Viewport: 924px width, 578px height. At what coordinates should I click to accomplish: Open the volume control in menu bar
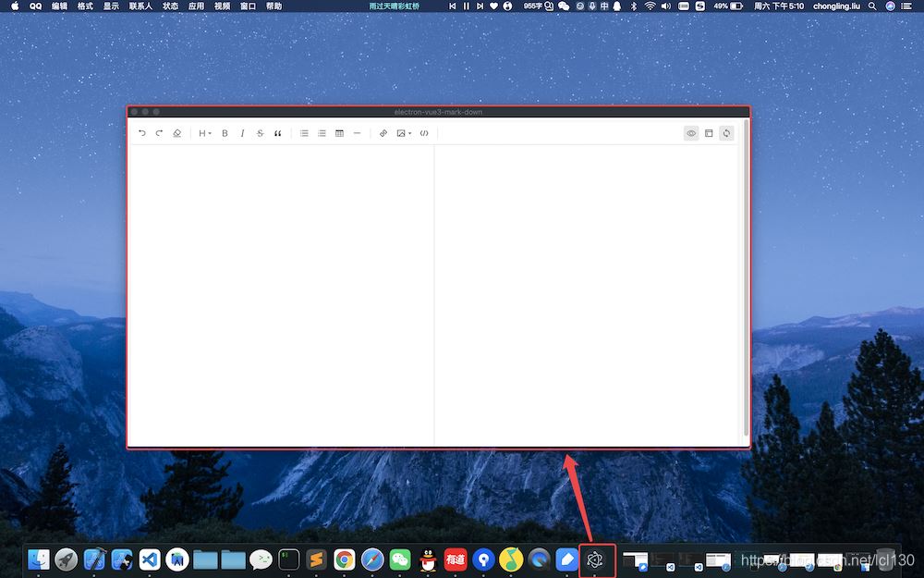(x=666, y=6)
